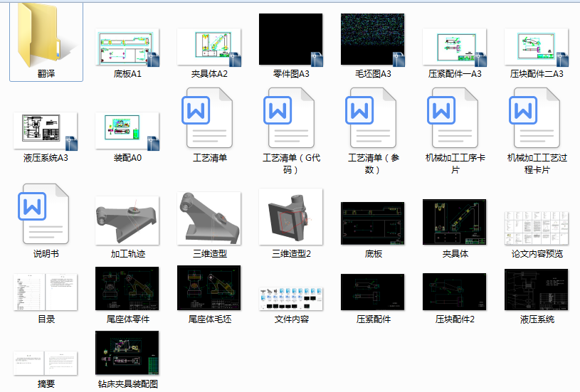Select the 压块配件二A3 drawing file
The width and height of the screenshot is (580, 392).
coord(537,48)
